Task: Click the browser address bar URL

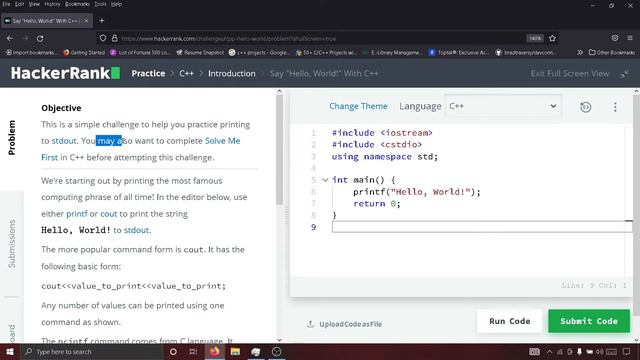Action: click(229, 38)
